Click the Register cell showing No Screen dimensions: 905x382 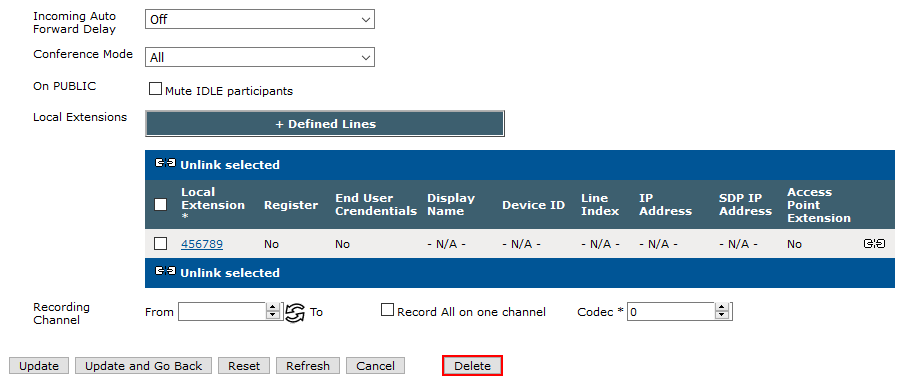pyautogui.click(x=271, y=244)
